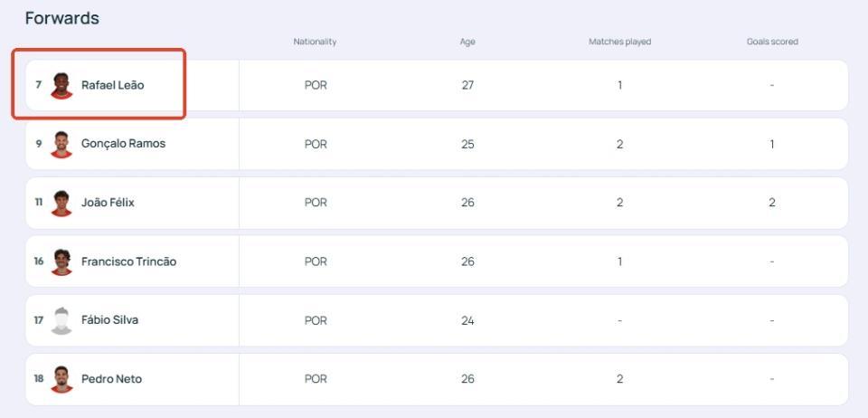Open Francisco Trincão's player page

[129, 261]
